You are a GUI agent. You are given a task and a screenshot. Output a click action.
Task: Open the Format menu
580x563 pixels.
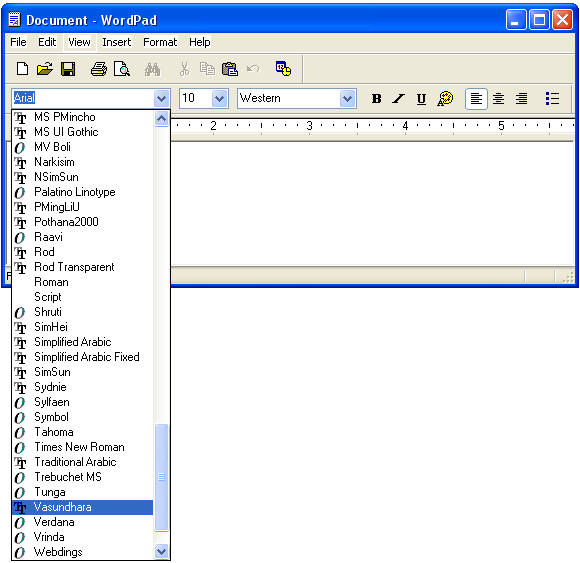click(x=160, y=42)
